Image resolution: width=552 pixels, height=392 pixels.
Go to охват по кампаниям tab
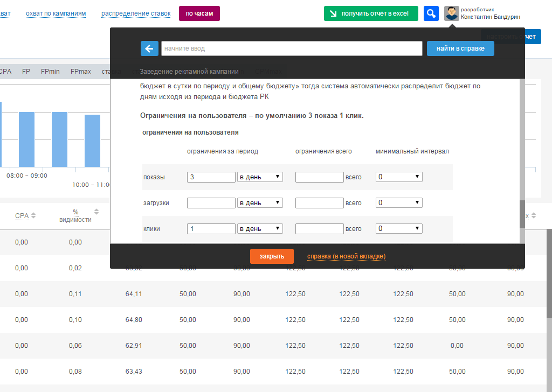point(56,13)
